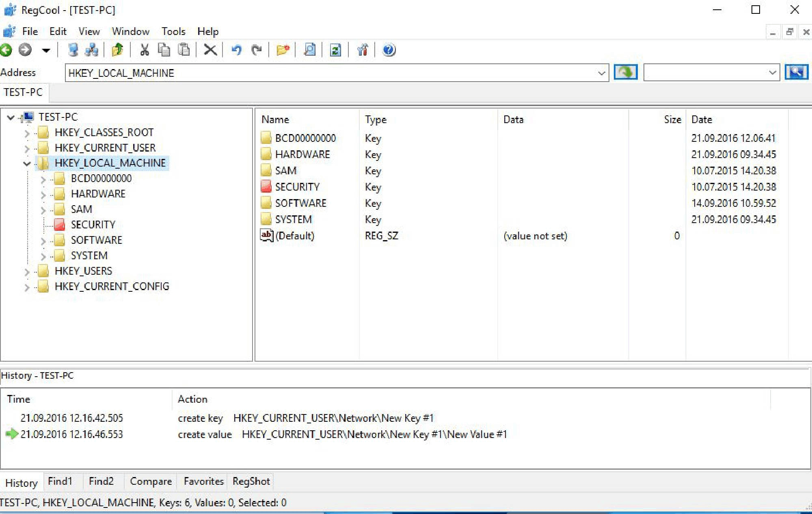The image size is (812, 514).
Task: Click the Refresh page icon in toolbar
Action: 335,50
